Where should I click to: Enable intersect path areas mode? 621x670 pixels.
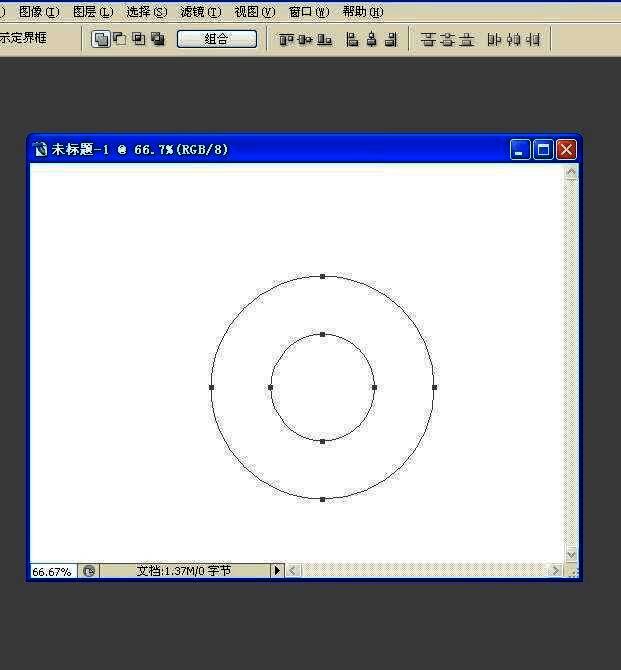tap(138, 39)
